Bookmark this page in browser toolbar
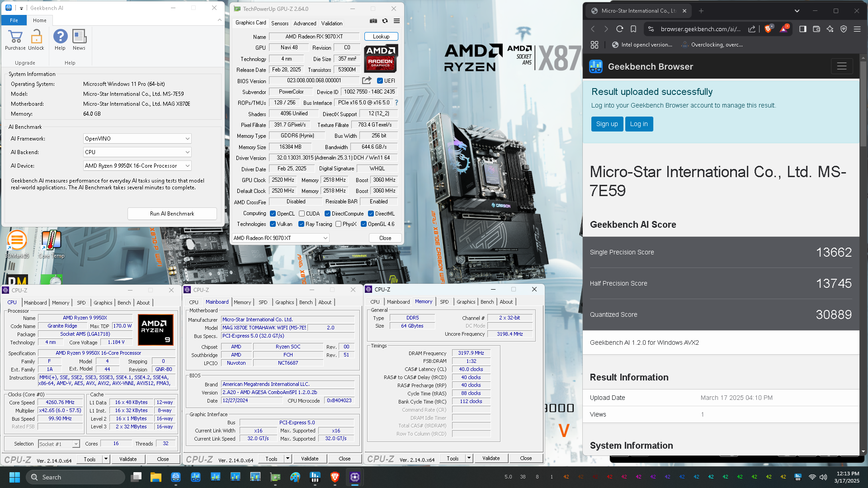This screenshot has width=868, height=488. [633, 29]
